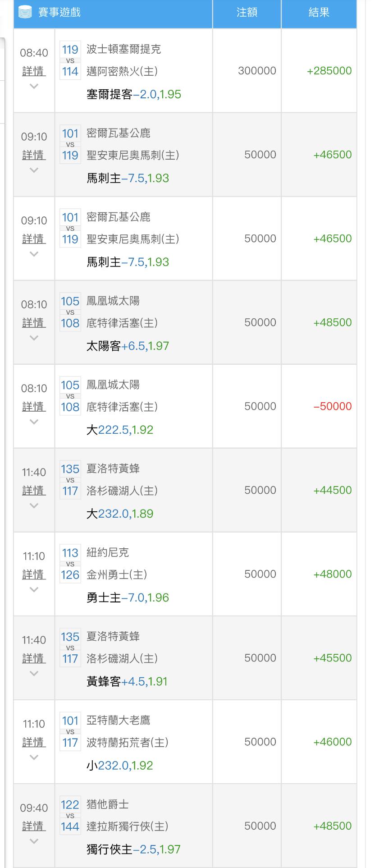Viewport: 388px width, 868px height.
Task: Expand chevron for the 大222.5 losing bet
Action: (x=34, y=422)
